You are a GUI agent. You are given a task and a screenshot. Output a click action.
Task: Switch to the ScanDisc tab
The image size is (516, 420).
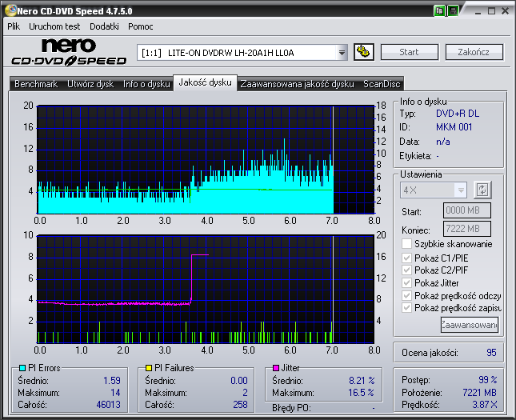[382, 84]
